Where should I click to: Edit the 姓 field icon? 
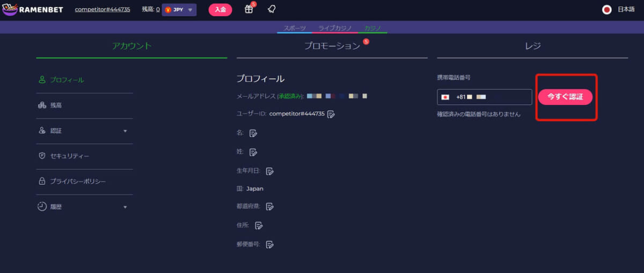[x=253, y=152]
